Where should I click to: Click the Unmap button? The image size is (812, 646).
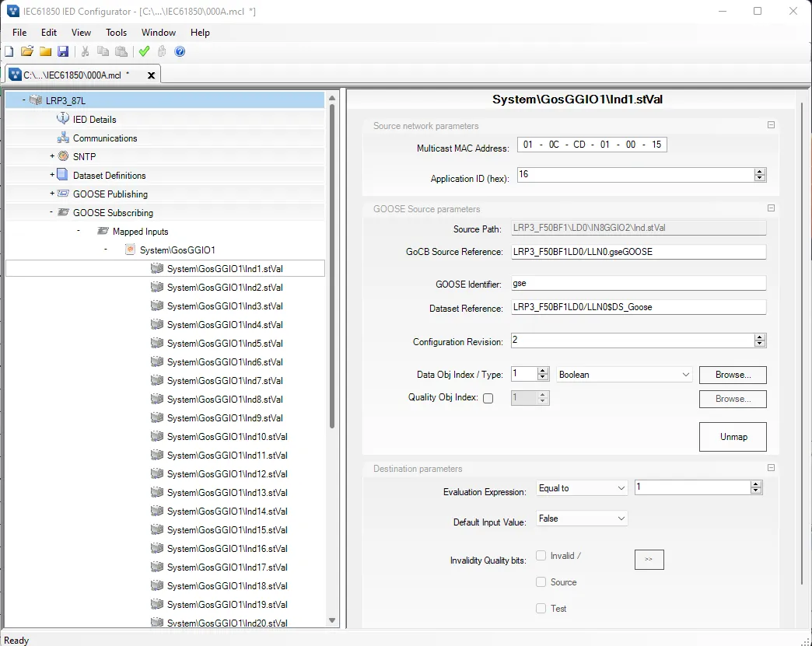[733, 437]
